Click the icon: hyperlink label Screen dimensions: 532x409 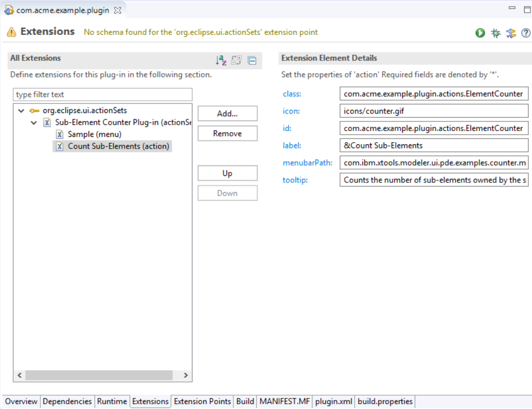291,111
